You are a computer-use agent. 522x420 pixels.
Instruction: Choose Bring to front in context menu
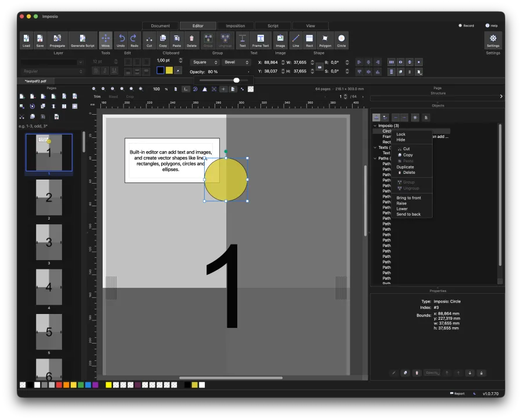tap(408, 198)
